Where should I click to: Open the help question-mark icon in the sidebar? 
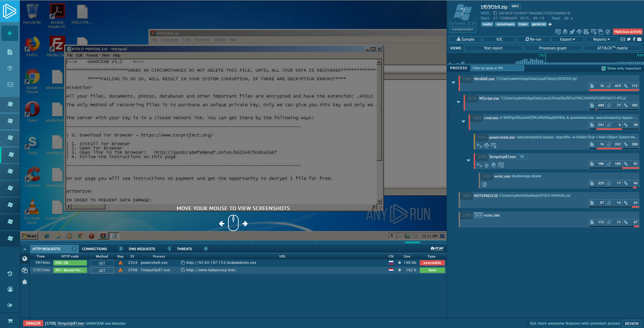(x=10, y=68)
